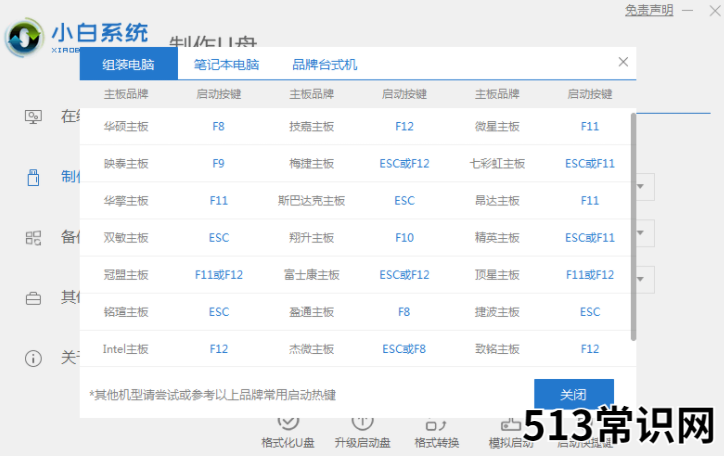Click 斯巴达克主板 cell
This screenshot has height=456, width=724.
tap(312, 201)
